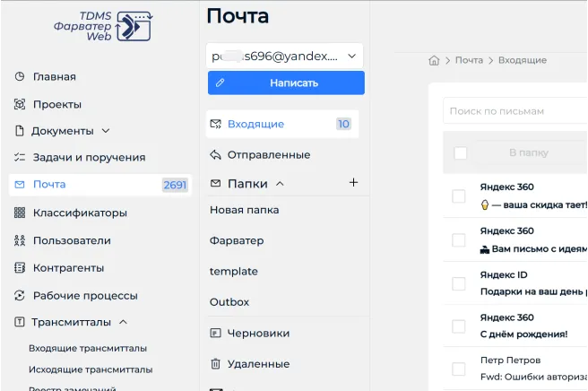Open Главная in the sidebar
The image size is (588, 391).
click(55, 76)
